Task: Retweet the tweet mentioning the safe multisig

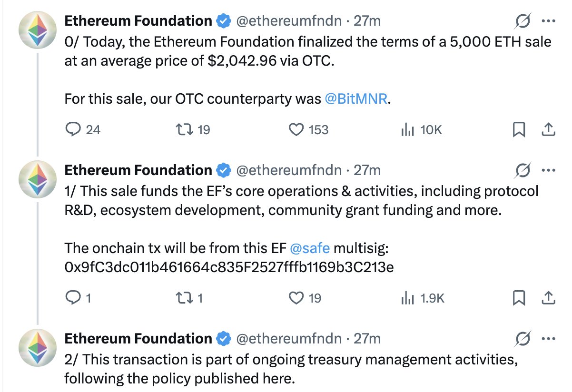Action: coord(183,298)
